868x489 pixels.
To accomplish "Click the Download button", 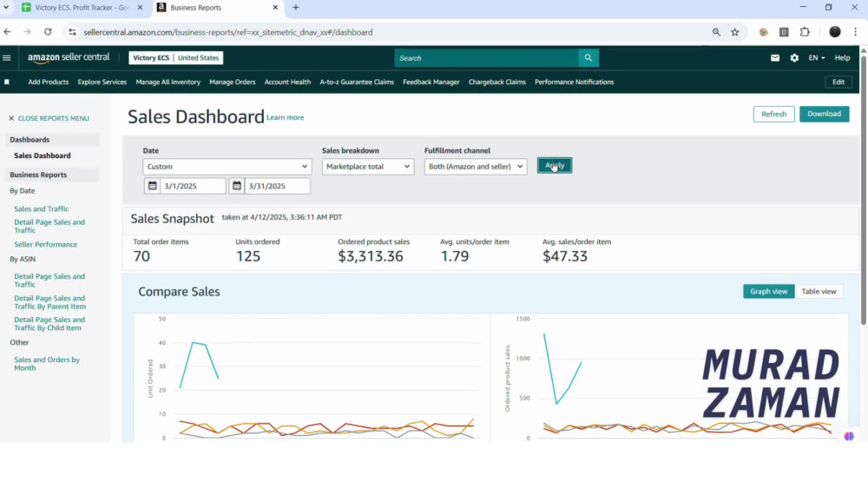I will (824, 114).
